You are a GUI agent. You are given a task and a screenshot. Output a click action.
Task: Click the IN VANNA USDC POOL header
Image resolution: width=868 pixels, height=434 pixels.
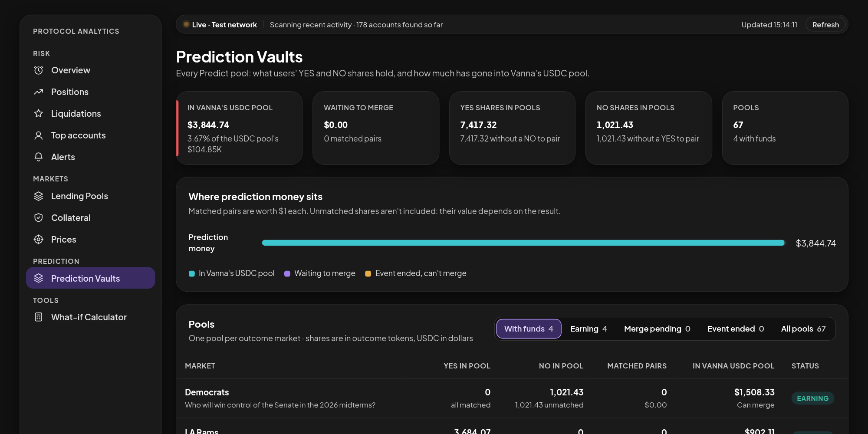tap(733, 366)
